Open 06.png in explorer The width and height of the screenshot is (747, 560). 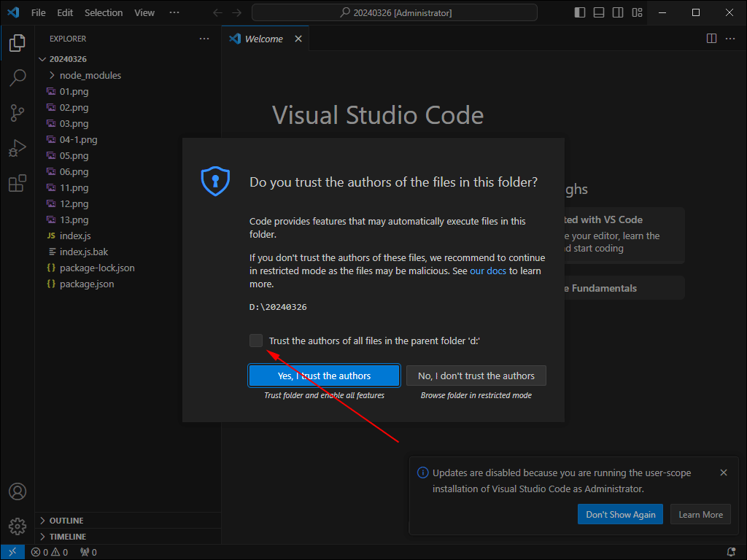(x=128, y=171)
